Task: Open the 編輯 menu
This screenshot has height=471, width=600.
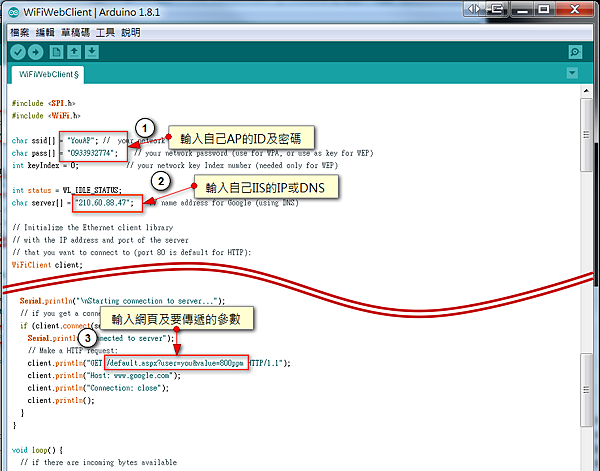Action: pyautogui.click(x=45, y=33)
